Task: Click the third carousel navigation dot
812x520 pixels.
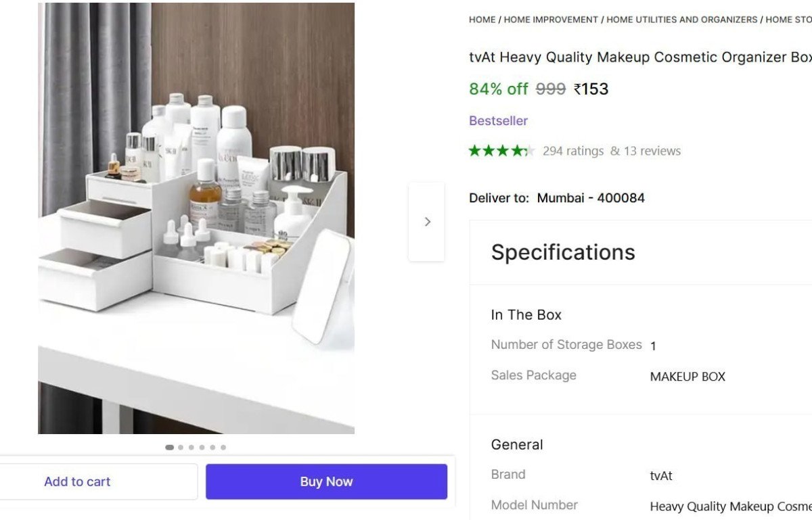Action: click(x=190, y=447)
